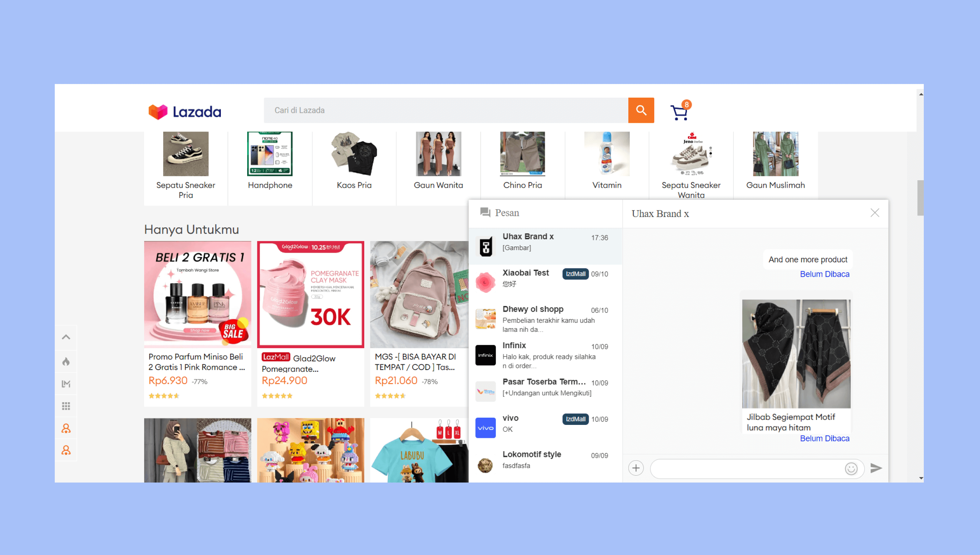Select the Infinix conversation

(x=545, y=355)
